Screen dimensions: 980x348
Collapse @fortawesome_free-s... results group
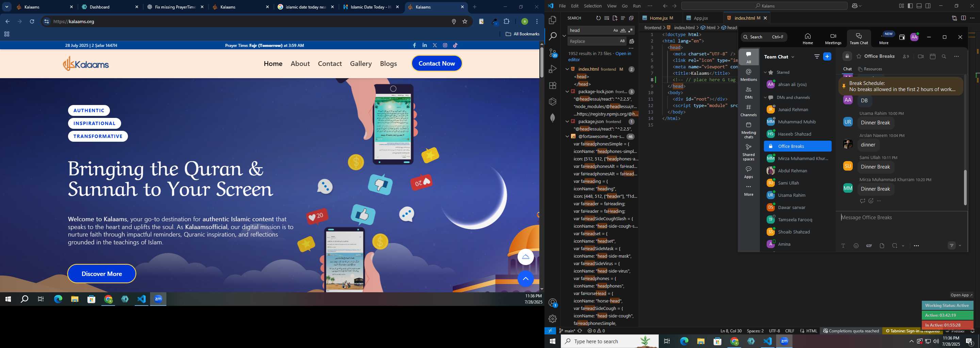(x=567, y=136)
